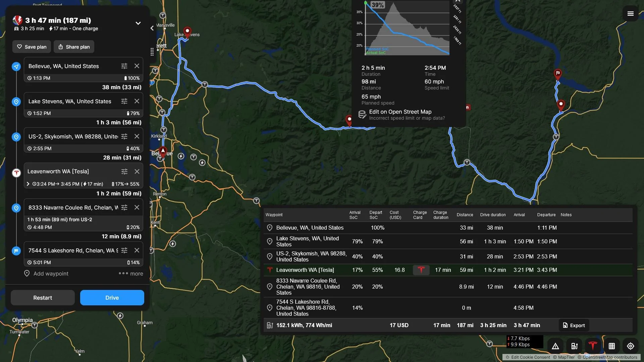The width and height of the screenshot is (644, 362).
Task: Expand the Leavenworth charging details chevron
Action: point(28,184)
